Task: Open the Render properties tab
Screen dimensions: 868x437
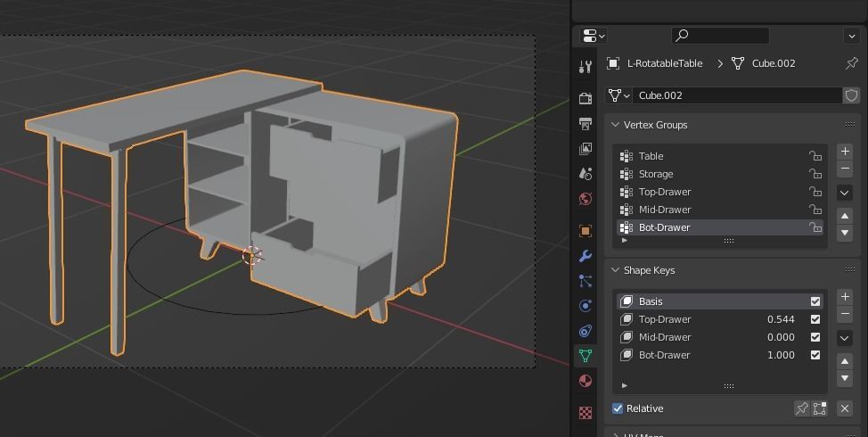Action: [585, 98]
